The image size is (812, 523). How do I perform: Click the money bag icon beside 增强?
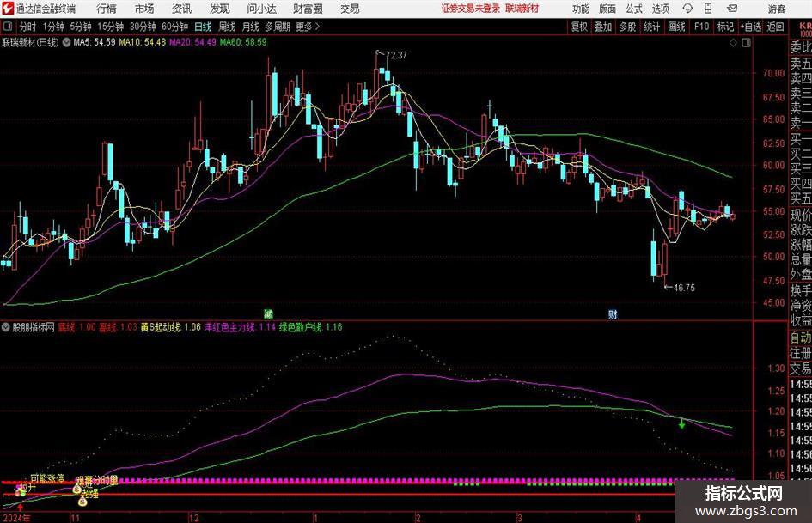[x=82, y=501]
